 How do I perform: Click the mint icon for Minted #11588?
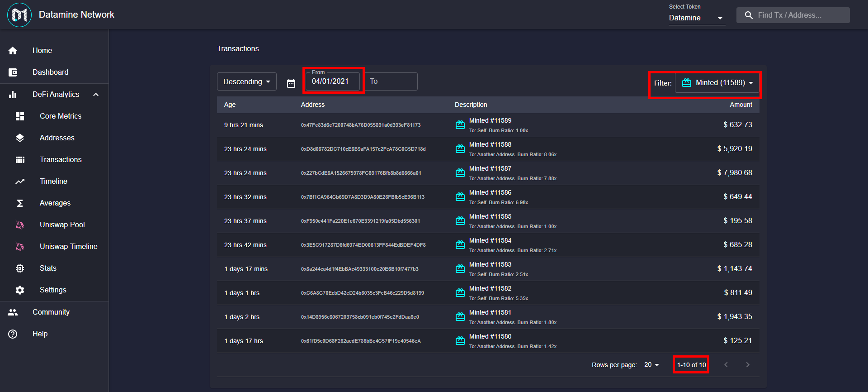click(x=460, y=149)
